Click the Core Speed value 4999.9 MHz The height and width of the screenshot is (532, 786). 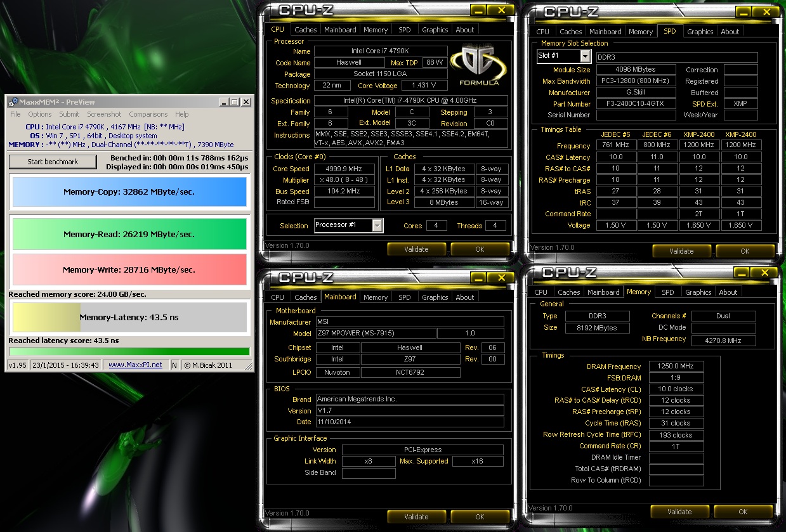point(343,169)
